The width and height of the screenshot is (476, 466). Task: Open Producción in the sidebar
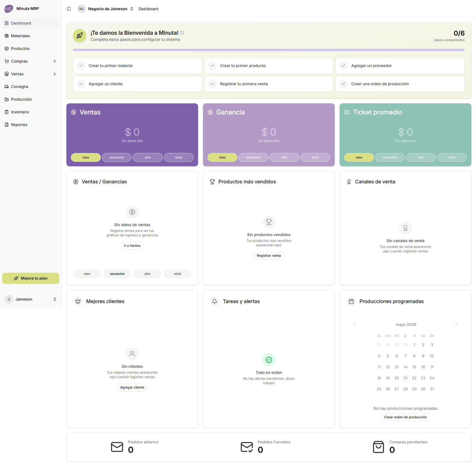tap(31, 99)
